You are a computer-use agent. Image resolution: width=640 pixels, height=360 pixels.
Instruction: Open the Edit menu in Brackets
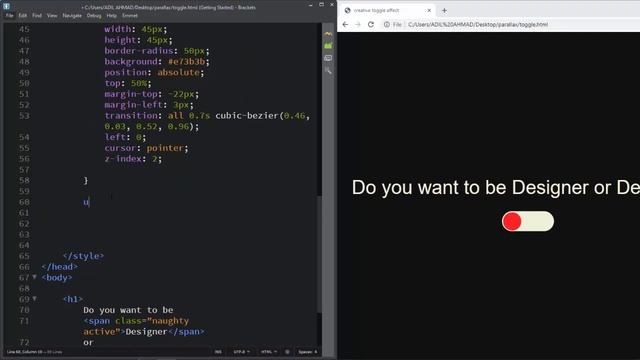coord(22,16)
